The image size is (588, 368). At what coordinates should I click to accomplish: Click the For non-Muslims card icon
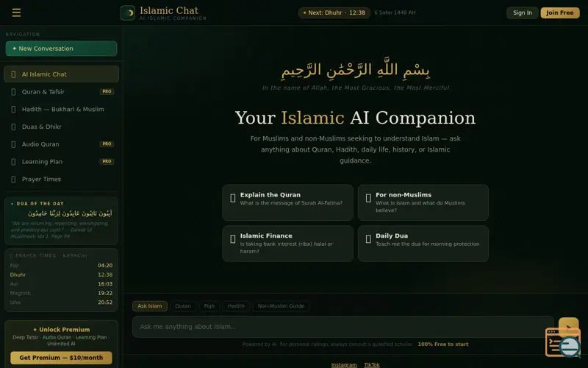pos(368,198)
